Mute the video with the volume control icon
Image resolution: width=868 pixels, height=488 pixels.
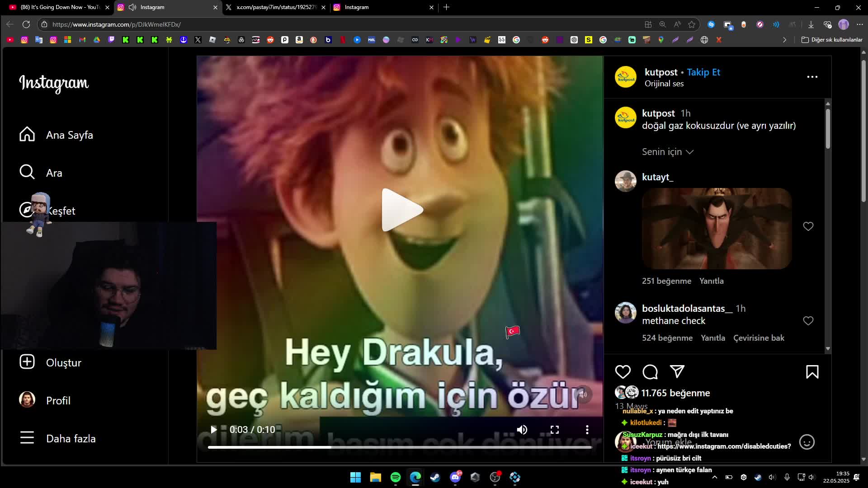pyautogui.click(x=522, y=430)
